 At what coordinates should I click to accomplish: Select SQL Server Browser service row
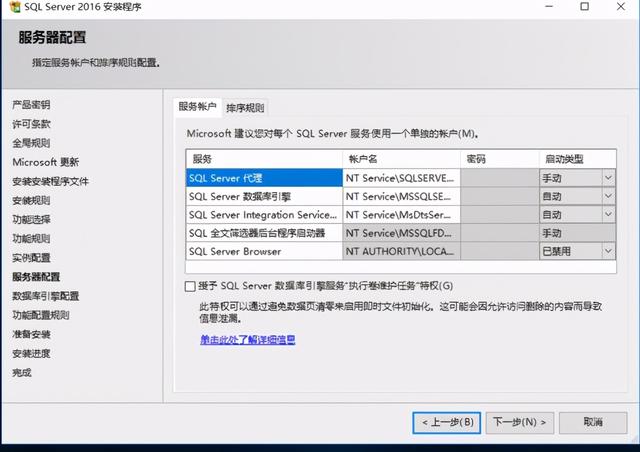click(x=264, y=251)
